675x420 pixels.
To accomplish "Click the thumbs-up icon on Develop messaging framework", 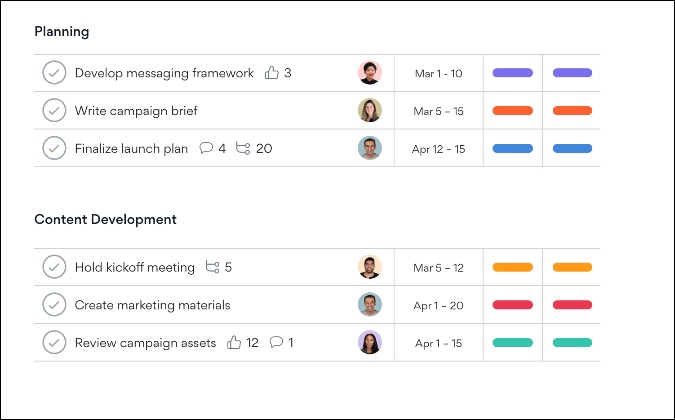I will (272, 73).
